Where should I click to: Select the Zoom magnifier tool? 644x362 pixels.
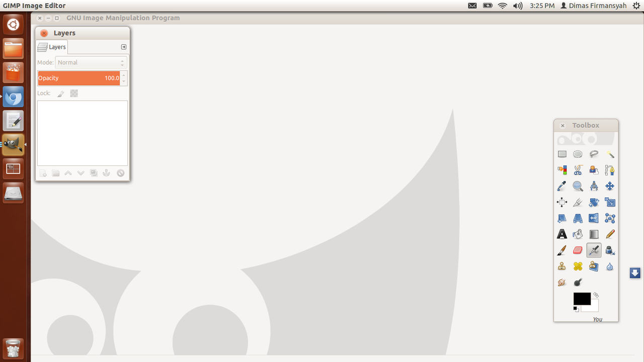click(x=578, y=187)
